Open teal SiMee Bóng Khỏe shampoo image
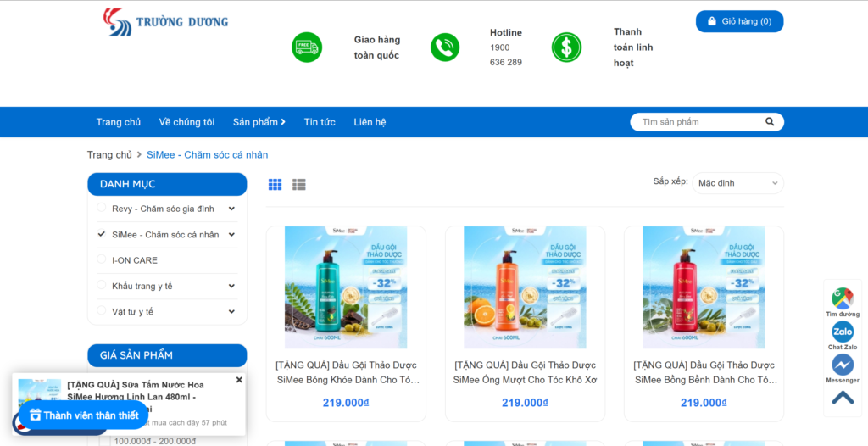 point(346,287)
